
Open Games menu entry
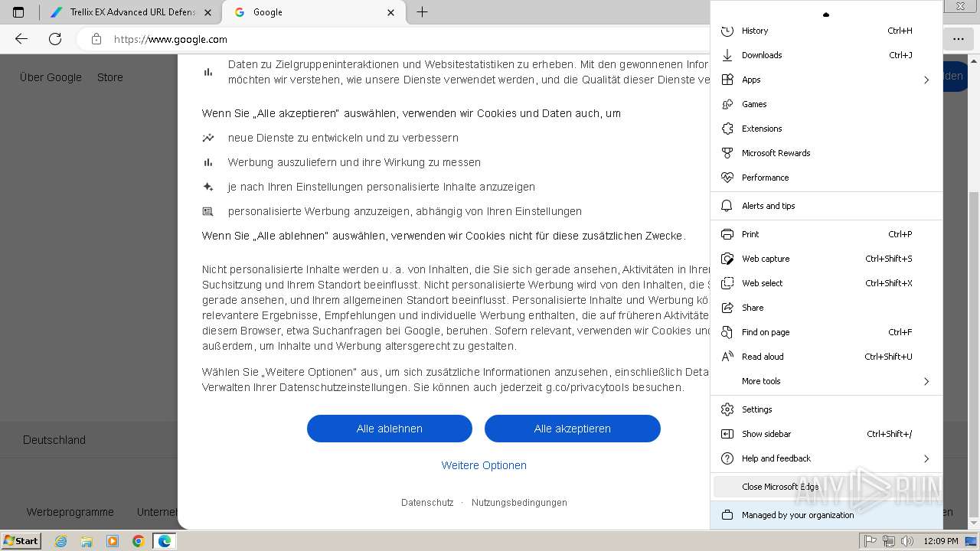826,104
